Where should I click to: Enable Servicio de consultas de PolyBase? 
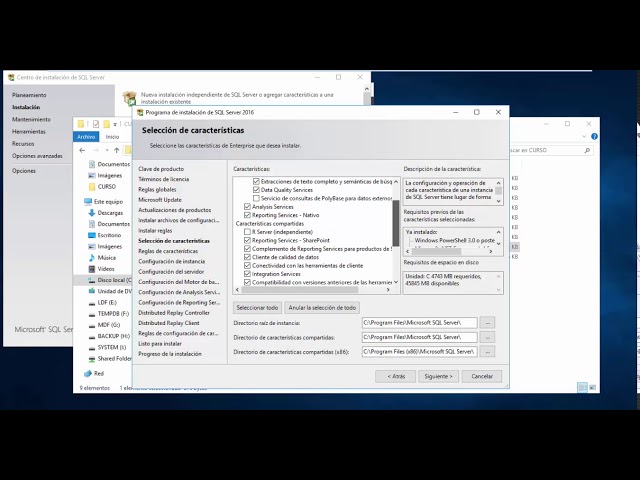(x=256, y=198)
